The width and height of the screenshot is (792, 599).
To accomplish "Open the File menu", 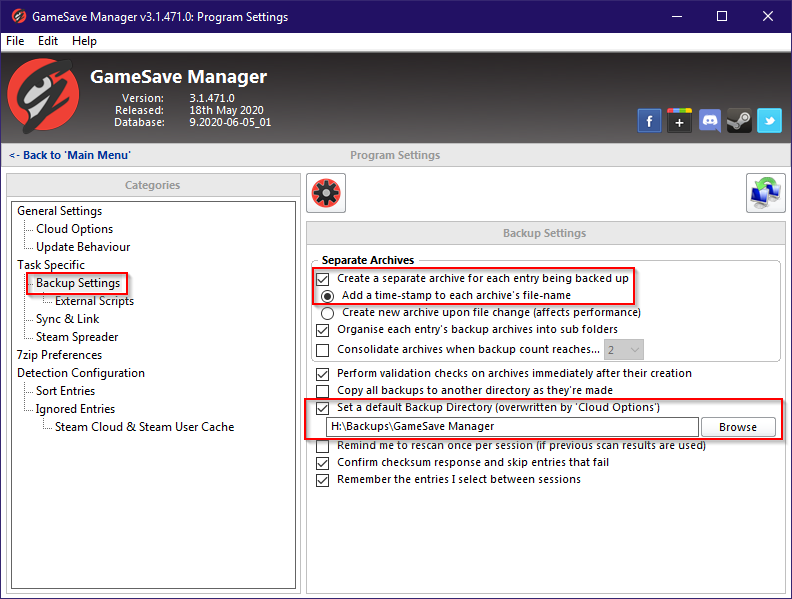I will [15, 41].
